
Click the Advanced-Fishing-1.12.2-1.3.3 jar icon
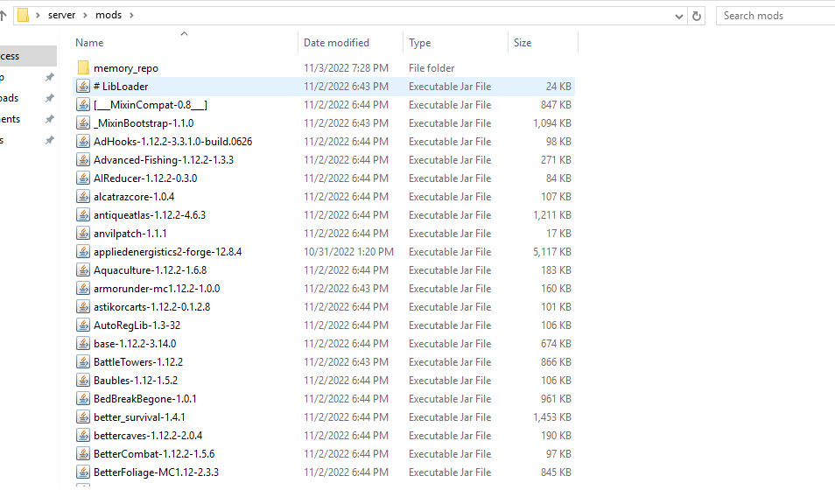83,159
